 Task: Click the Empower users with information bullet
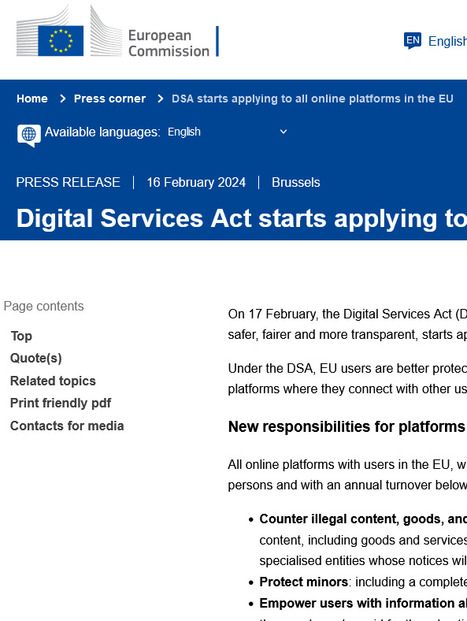pyautogui.click(x=363, y=603)
